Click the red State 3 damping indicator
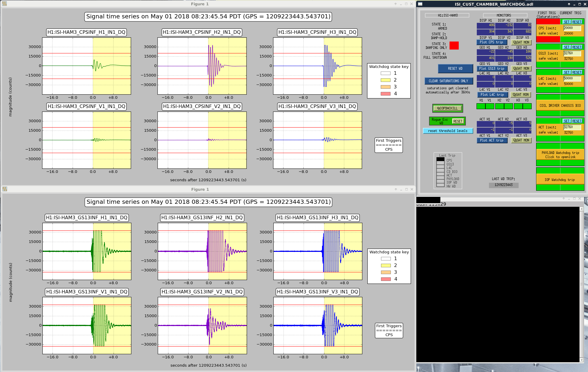This screenshot has width=588, height=372. (454, 45)
